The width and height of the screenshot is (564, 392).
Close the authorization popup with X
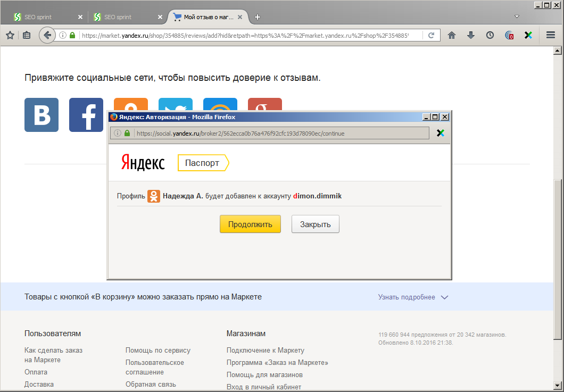(445, 117)
